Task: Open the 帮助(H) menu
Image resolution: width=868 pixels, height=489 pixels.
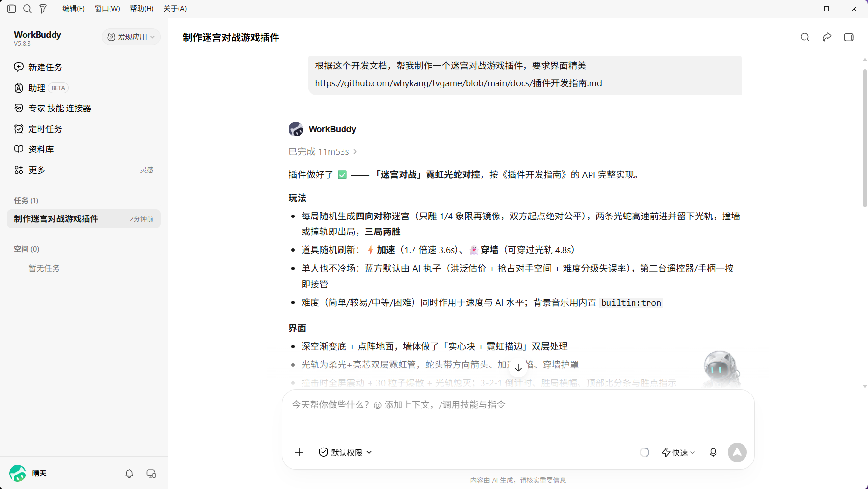Action: (x=141, y=9)
